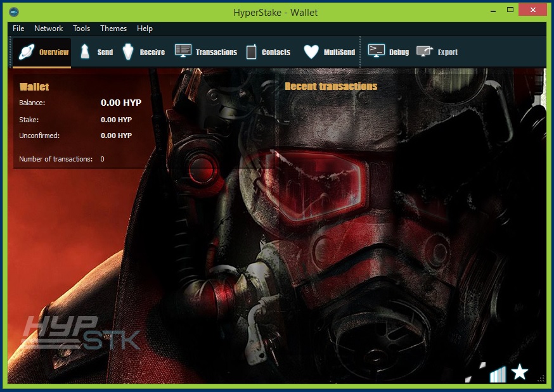Click the Recent transactions heading
The width and height of the screenshot is (554, 392).
coord(331,87)
